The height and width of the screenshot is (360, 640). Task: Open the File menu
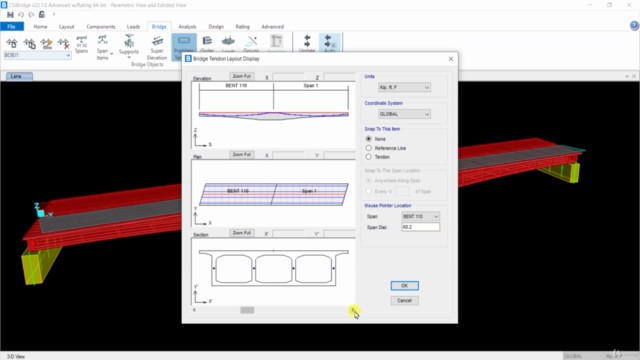(12, 27)
